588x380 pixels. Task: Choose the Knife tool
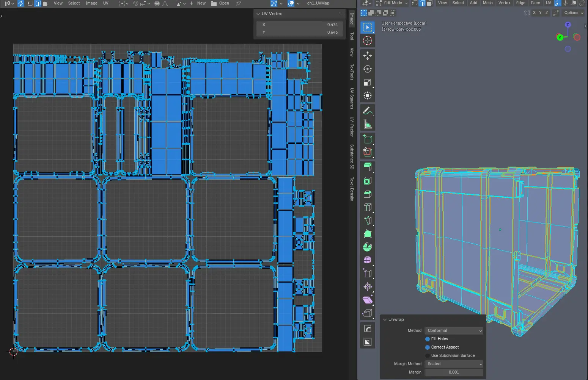pos(367,220)
